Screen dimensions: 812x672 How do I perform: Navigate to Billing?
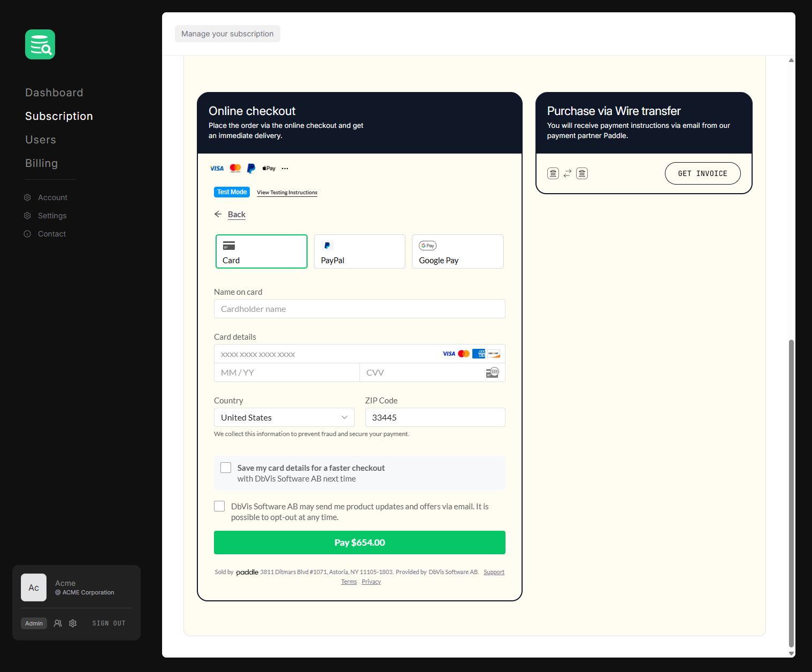41,163
